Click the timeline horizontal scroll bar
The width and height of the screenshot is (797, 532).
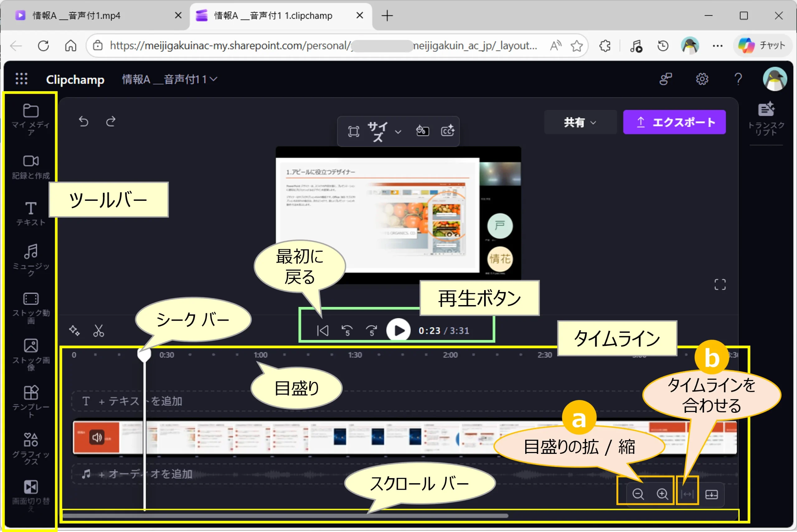pos(285,516)
